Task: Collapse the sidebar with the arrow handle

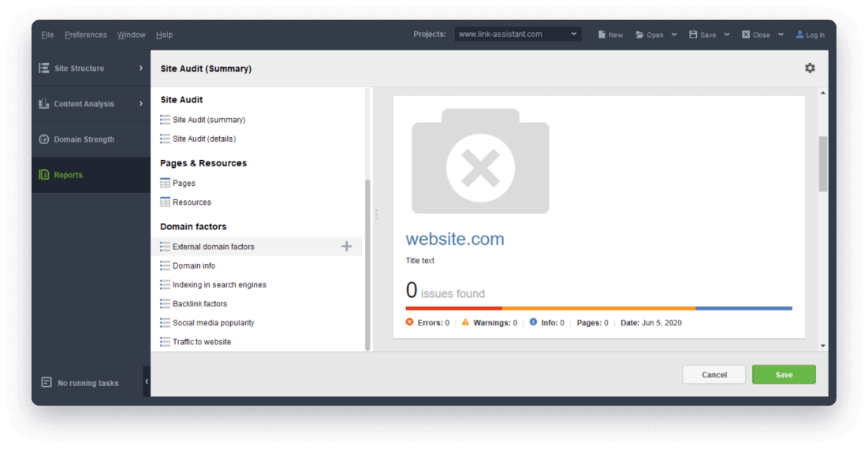Action: coord(146,381)
